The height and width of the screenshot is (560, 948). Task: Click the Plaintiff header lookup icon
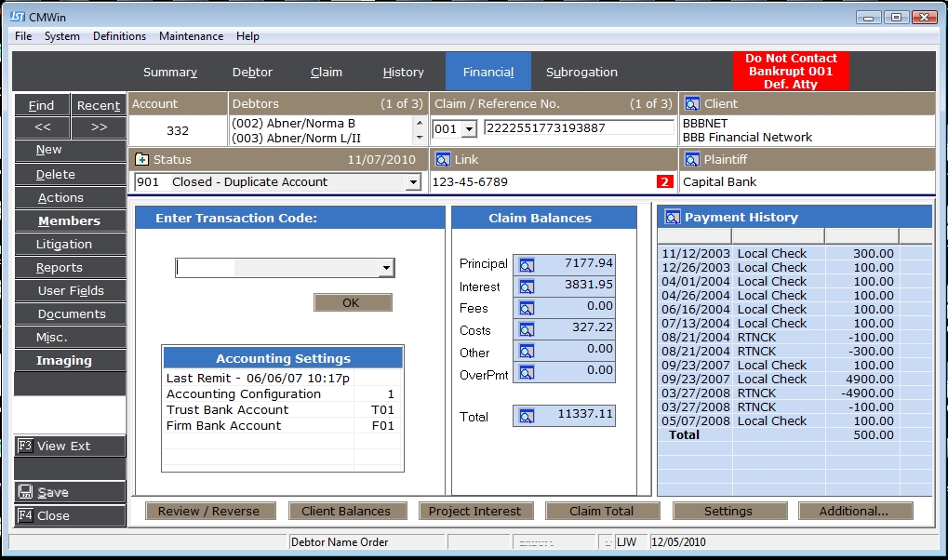pos(692,160)
